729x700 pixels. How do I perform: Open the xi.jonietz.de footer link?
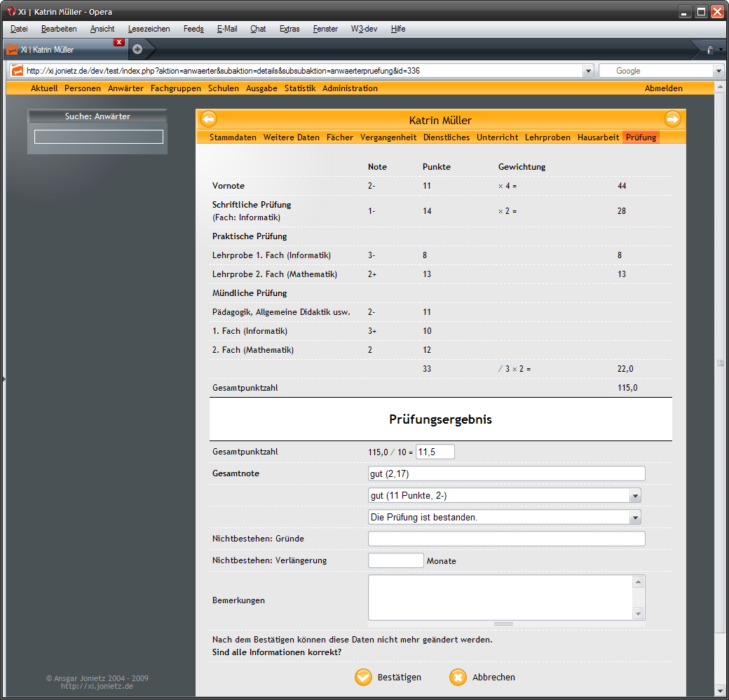97,686
